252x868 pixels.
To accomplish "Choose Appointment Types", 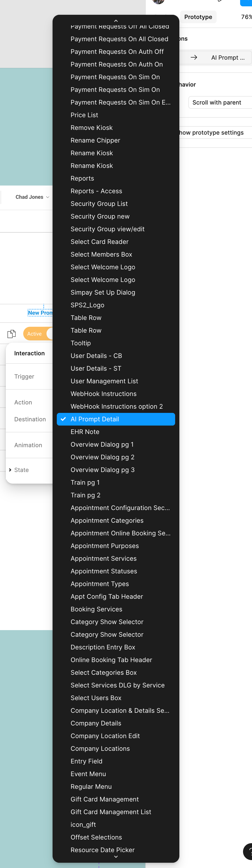I will point(116,584).
